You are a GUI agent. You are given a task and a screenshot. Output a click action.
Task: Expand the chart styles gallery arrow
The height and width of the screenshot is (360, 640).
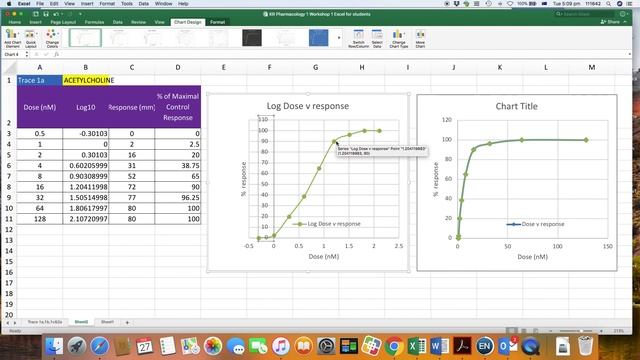tap(339, 38)
